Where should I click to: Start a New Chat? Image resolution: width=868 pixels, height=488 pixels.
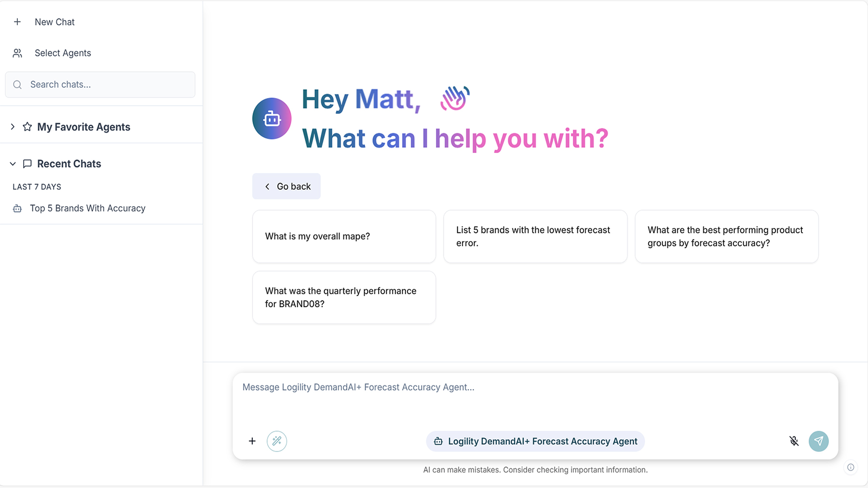point(54,22)
